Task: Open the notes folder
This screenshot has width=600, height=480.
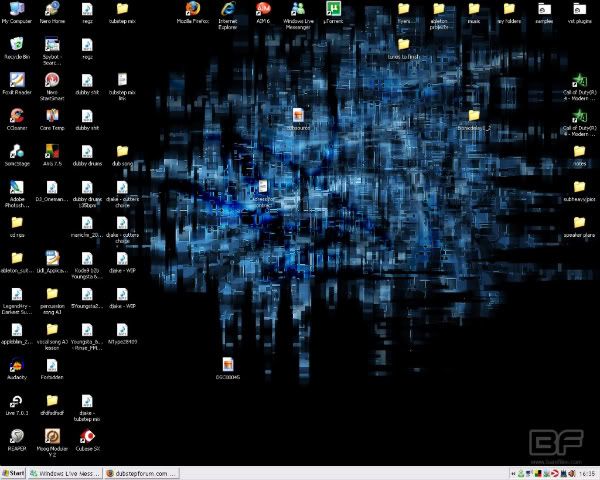Action: tap(579, 155)
